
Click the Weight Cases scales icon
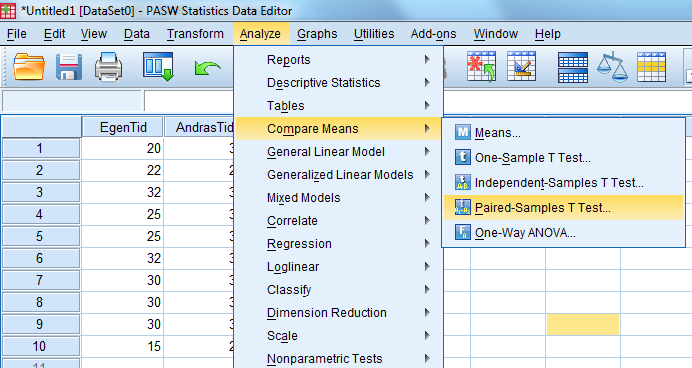coord(612,67)
